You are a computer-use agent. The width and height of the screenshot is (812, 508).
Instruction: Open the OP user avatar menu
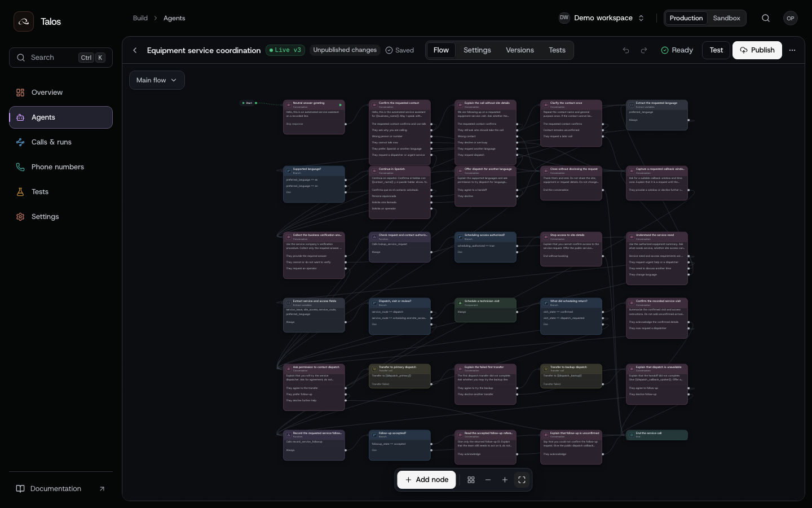(791, 18)
